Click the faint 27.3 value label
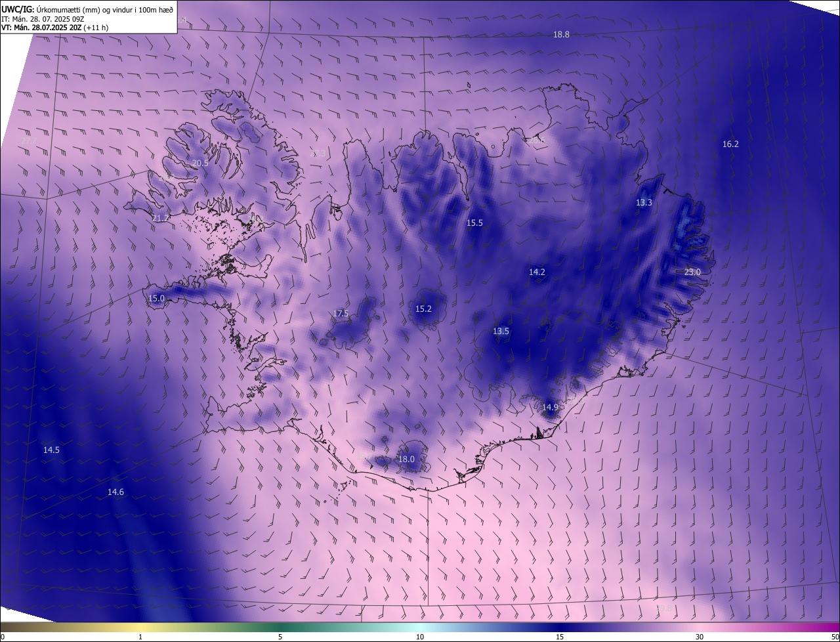 317,153
